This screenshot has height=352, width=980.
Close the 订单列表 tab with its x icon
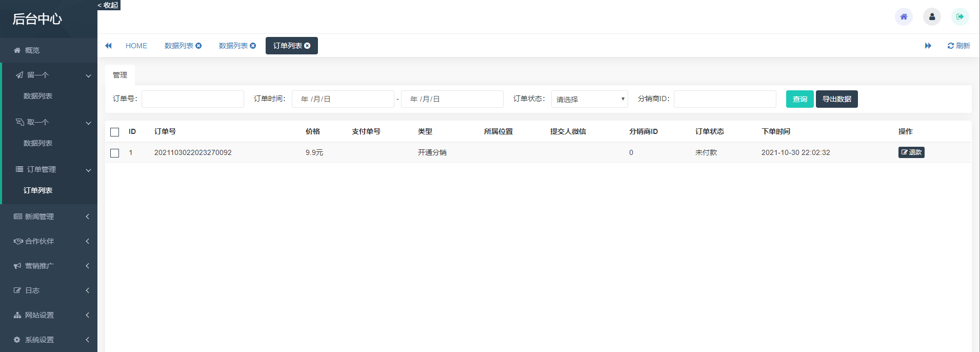[307, 46]
